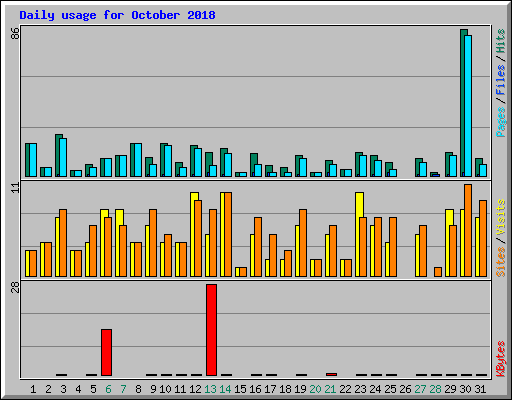Click the y-axis value 11
Image resolution: width=512 pixels, height=400 pixels.
coord(15,188)
